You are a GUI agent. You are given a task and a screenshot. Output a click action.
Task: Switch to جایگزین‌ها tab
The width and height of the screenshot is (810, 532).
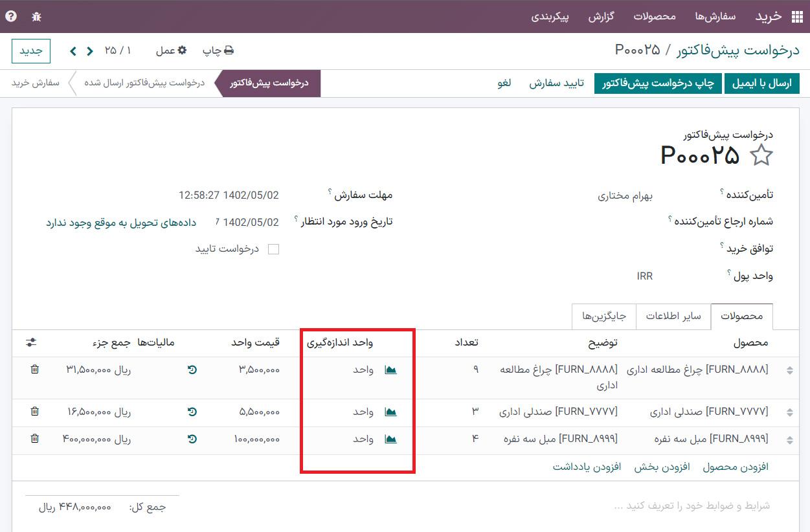click(x=604, y=316)
